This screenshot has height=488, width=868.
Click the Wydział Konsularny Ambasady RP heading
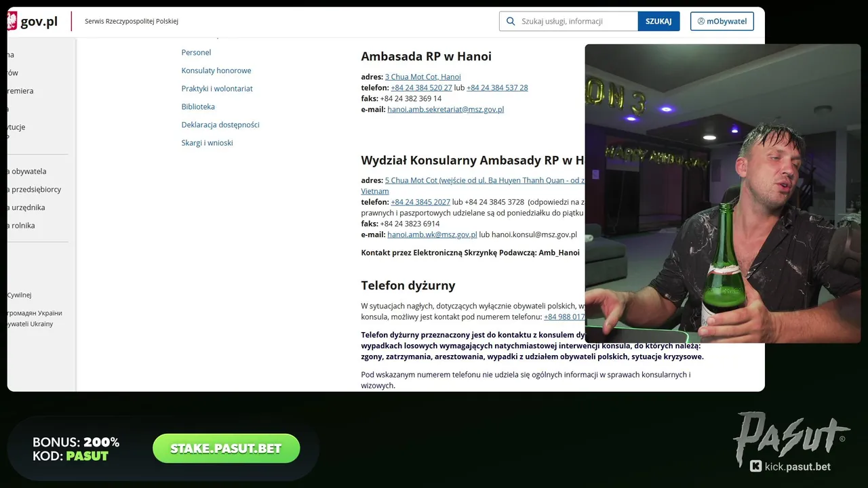[x=473, y=161]
